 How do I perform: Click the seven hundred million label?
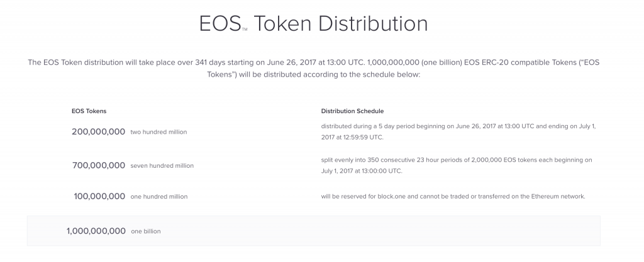(162, 166)
